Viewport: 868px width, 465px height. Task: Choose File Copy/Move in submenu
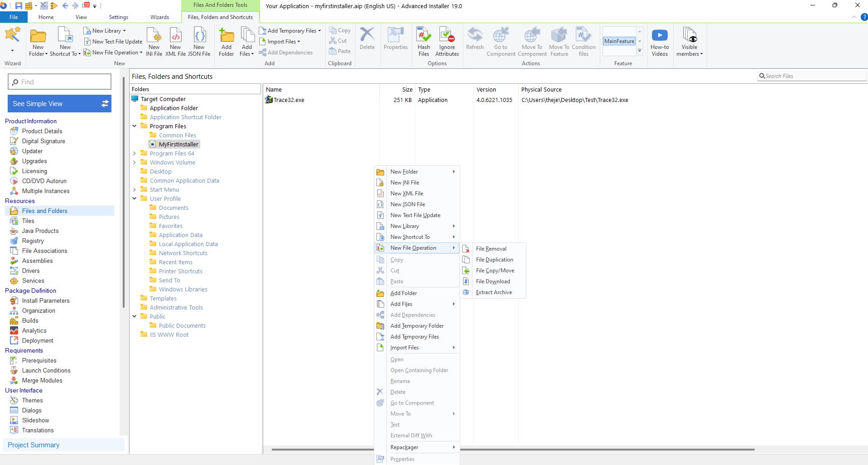[x=494, y=271]
